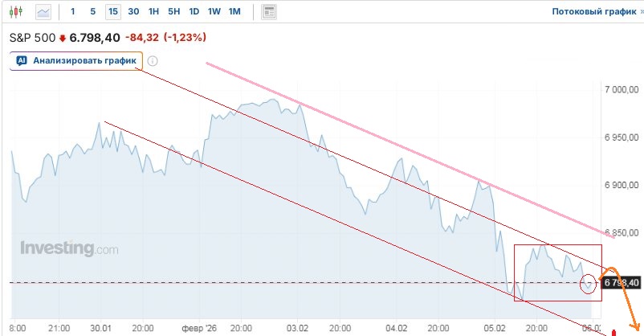Select the area chart type icon

coord(43,12)
